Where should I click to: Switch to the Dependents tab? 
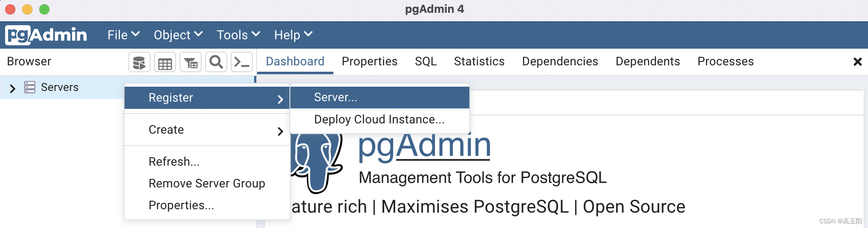pyautogui.click(x=648, y=61)
